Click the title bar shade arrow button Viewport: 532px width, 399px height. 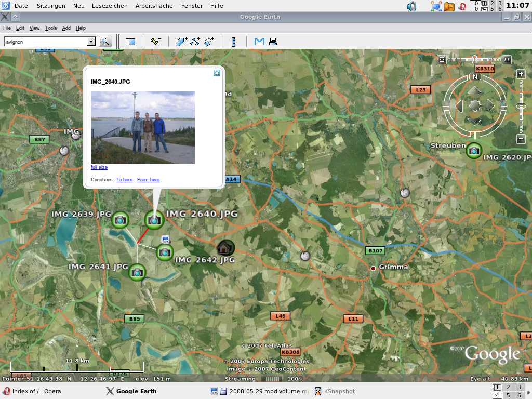15,17
